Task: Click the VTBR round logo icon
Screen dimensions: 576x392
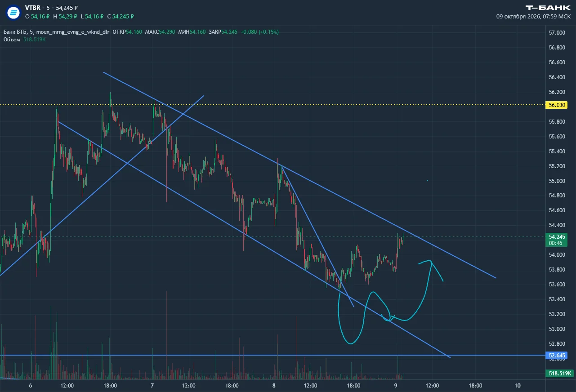Action: pos(13,12)
